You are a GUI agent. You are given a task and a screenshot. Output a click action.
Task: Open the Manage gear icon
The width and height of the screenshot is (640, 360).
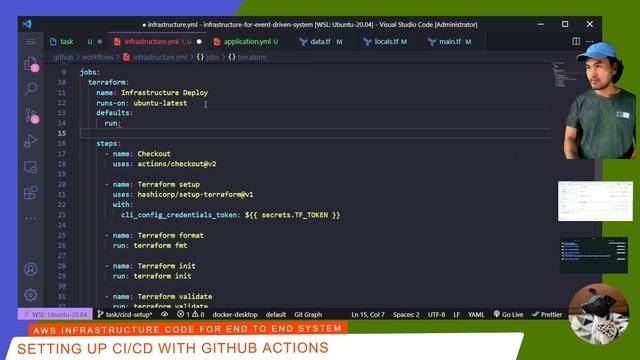[31, 295]
